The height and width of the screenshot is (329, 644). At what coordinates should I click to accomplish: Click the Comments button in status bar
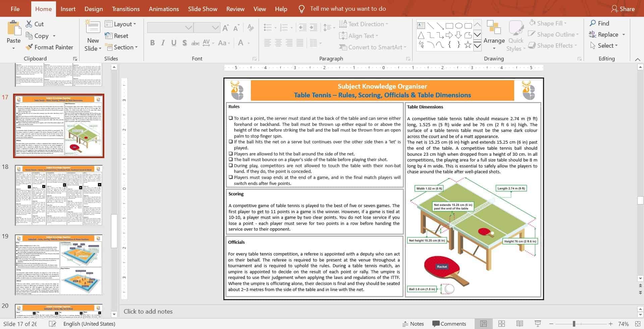tap(449, 324)
